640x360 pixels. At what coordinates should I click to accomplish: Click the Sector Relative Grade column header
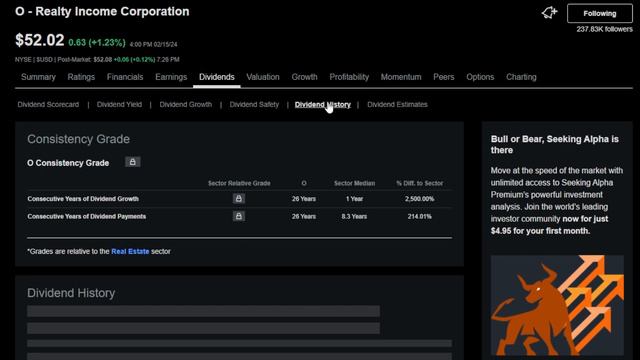tap(239, 183)
